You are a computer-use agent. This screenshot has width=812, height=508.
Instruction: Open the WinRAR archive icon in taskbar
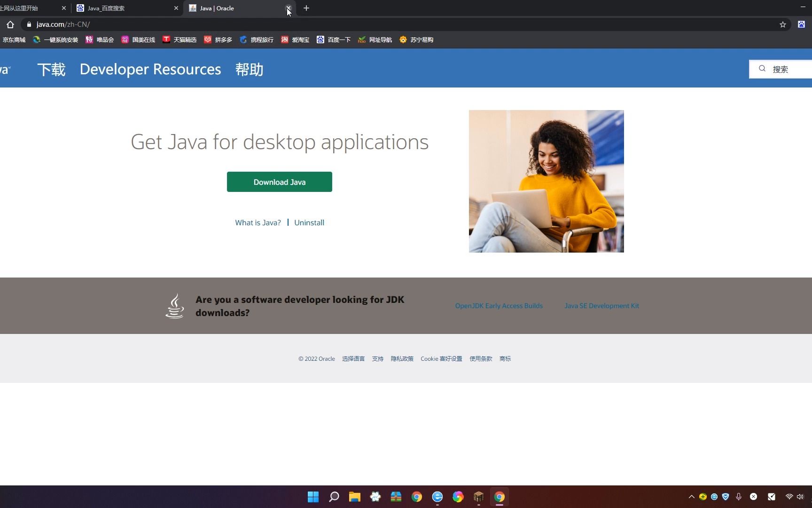396,497
